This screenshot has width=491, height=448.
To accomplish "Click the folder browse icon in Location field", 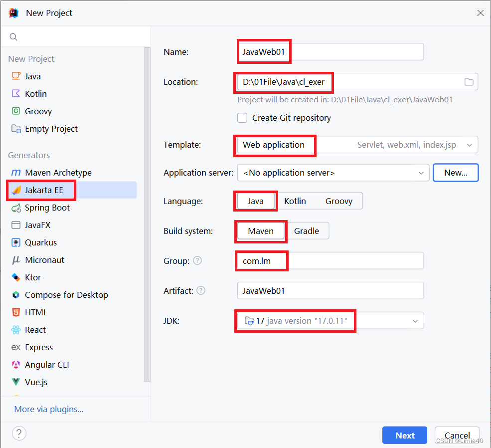I will (469, 82).
